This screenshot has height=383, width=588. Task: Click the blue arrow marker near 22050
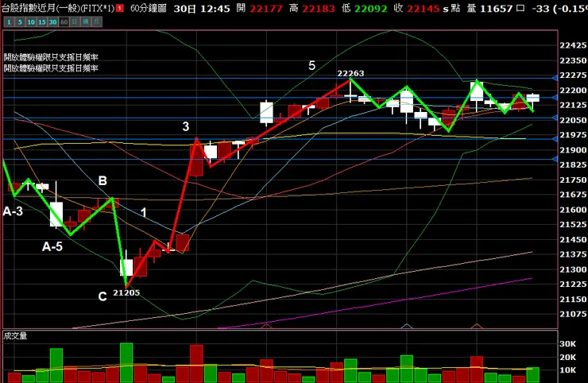[x=555, y=118]
